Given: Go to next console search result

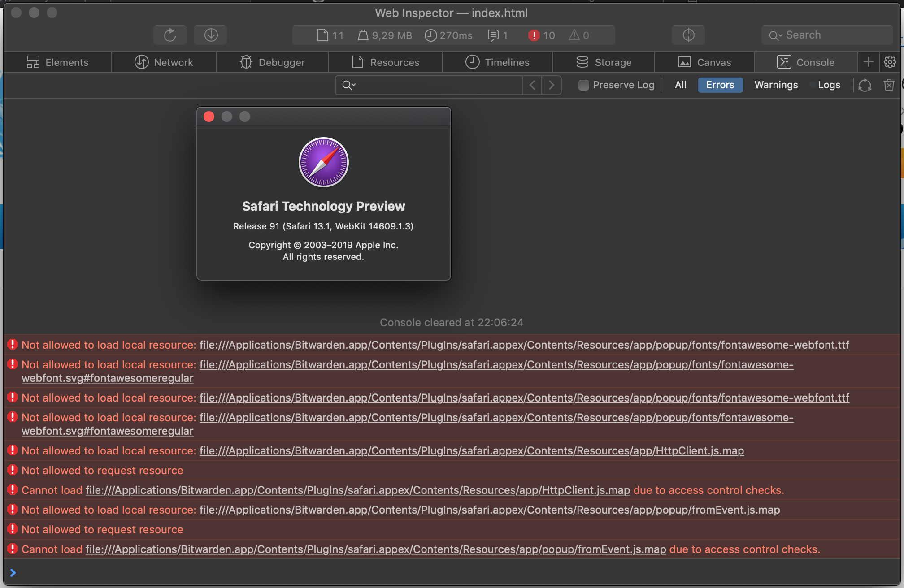Looking at the screenshot, I should [552, 85].
